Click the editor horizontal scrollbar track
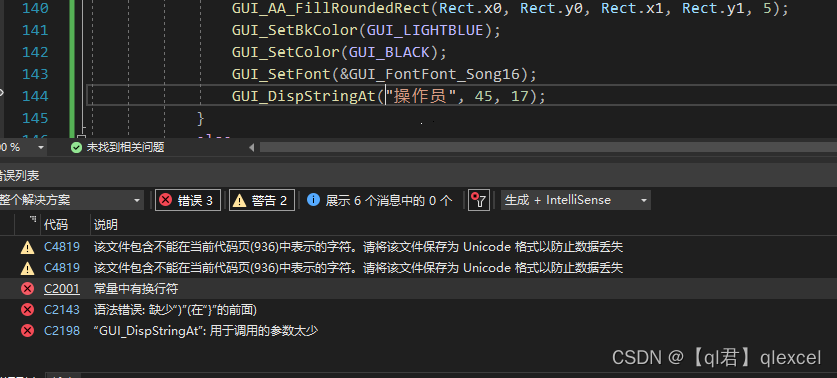Image resolution: width=837 pixels, height=378 pixels. (x=548, y=147)
